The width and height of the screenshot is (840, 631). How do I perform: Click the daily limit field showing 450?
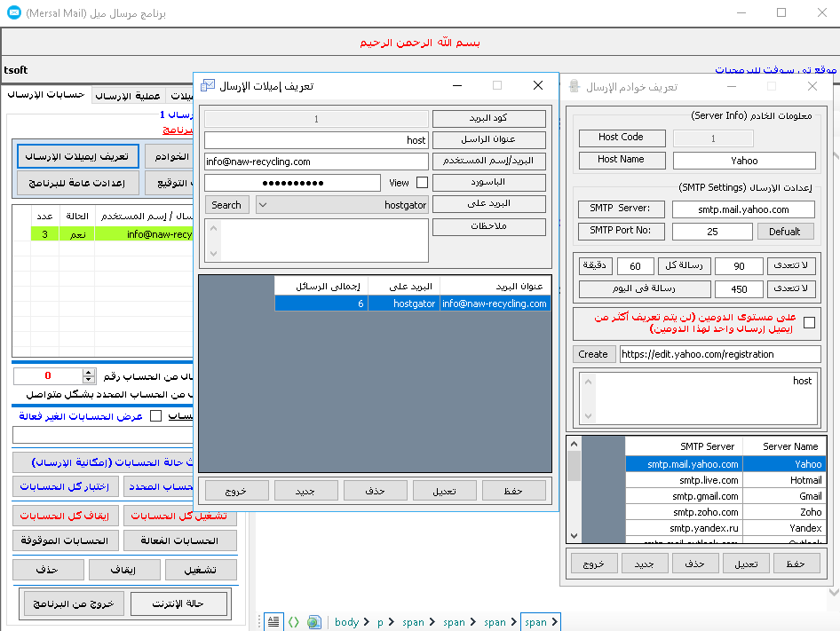point(739,289)
